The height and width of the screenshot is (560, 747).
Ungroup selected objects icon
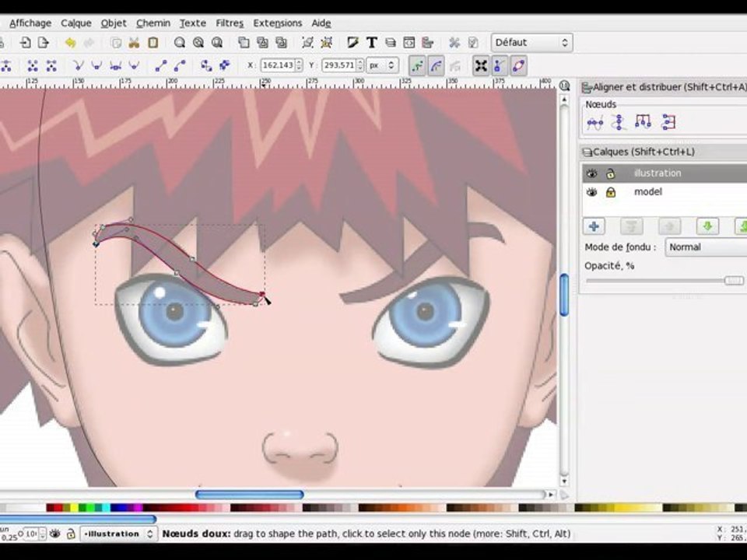(326, 43)
